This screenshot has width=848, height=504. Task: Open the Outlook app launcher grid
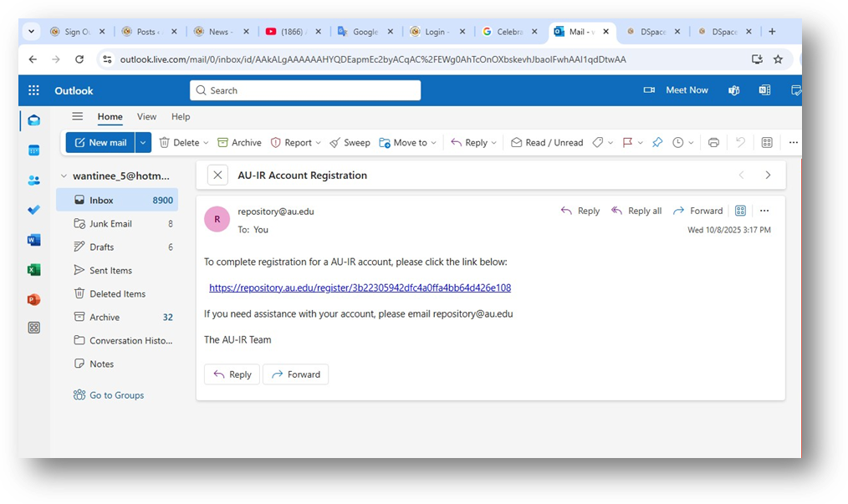pyautogui.click(x=33, y=90)
